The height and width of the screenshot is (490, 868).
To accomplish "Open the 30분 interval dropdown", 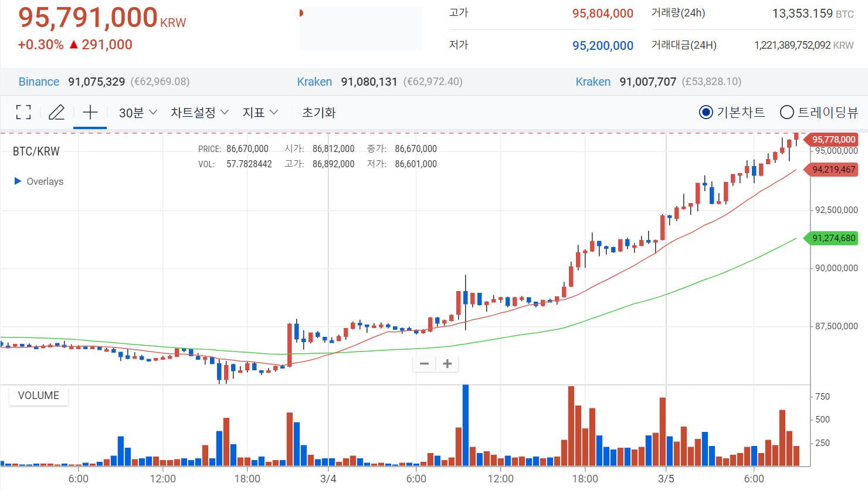I will pyautogui.click(x=138, y=113).
